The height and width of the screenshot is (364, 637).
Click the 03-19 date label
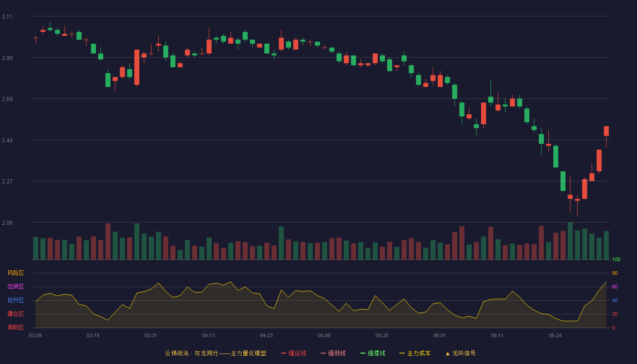(x=93, y=335)
